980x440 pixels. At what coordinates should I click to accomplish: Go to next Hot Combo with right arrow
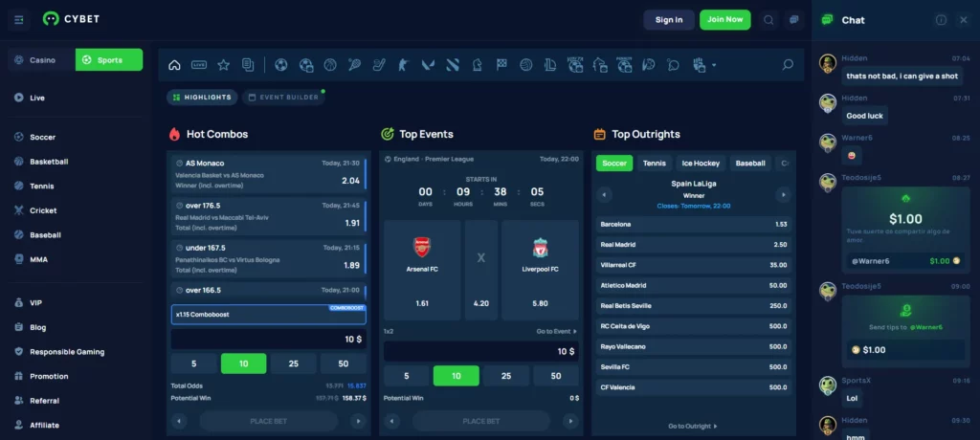tap(358, 421)
